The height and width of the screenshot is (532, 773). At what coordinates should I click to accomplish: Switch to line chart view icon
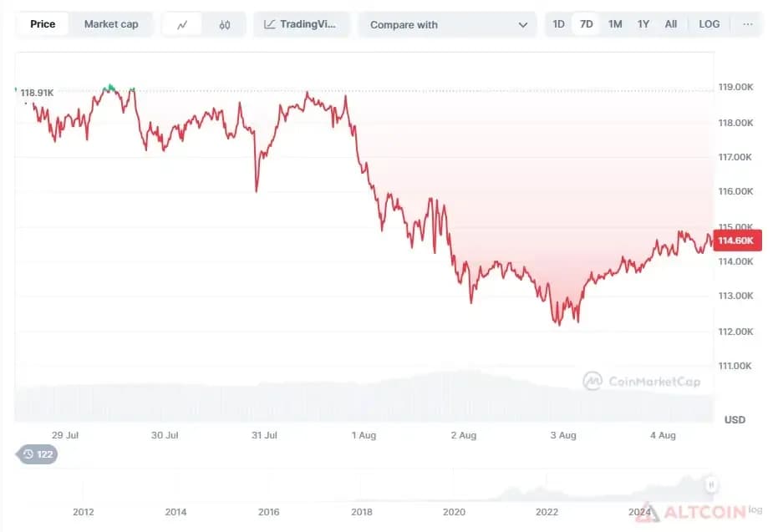click(x=182, y=24)
